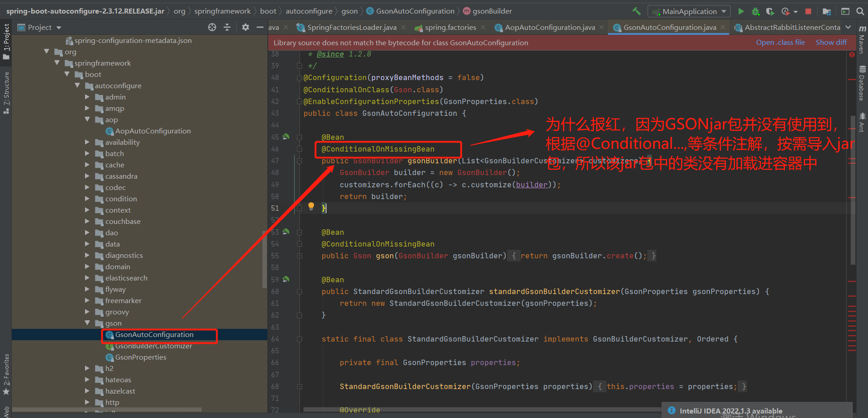Run MainApplication with green play icon
The image size is (868, 418).
[741, 11]
